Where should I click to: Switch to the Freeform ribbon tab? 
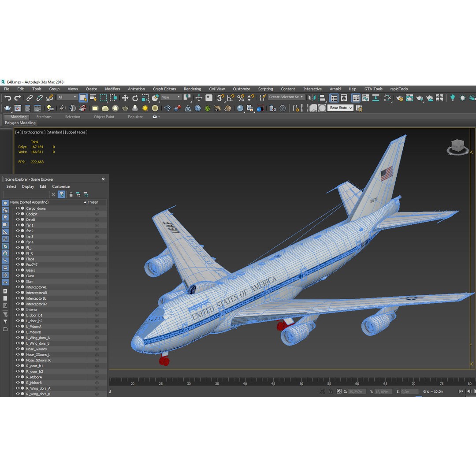(x=44, y=117)
